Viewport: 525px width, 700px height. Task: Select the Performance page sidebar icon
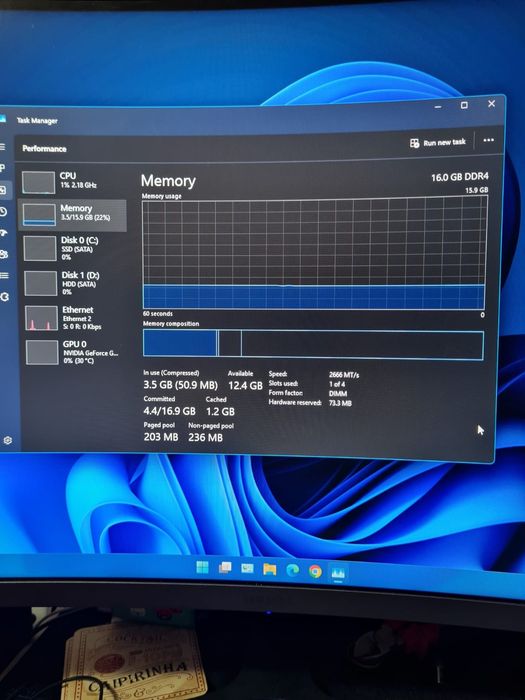(3, 191)
